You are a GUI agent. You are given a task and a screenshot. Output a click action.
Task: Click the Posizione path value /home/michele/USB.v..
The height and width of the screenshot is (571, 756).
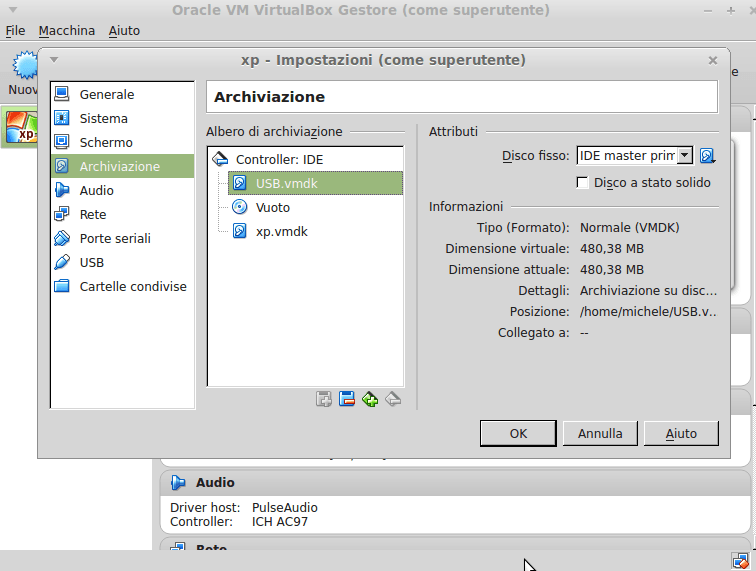point(648,312)
